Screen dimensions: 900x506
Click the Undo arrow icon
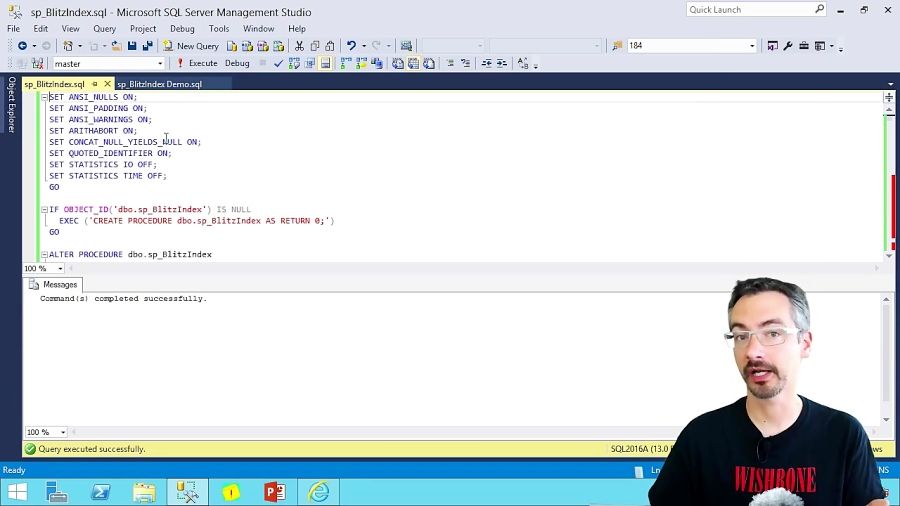pyautogui.click(x=350, y=46)
